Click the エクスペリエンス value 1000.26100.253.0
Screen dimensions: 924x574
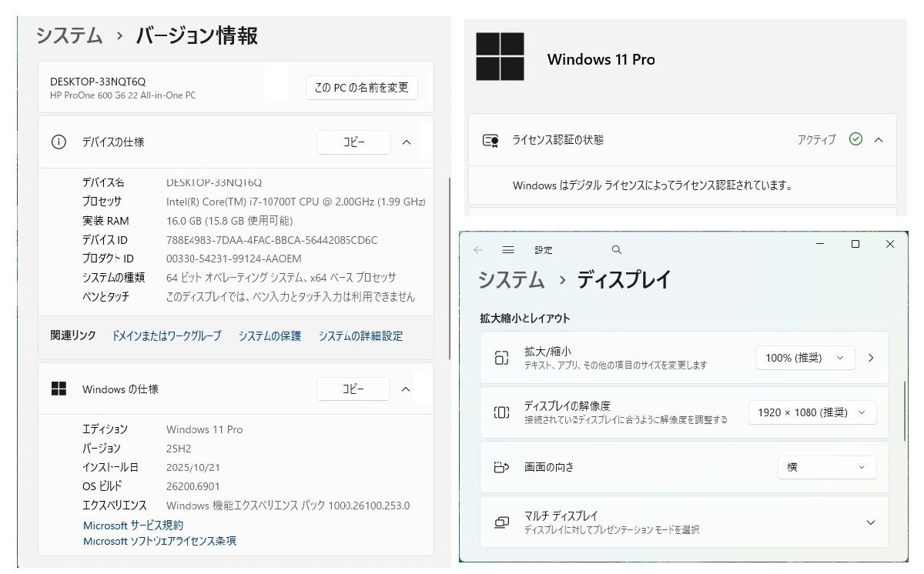pos(288,506)
